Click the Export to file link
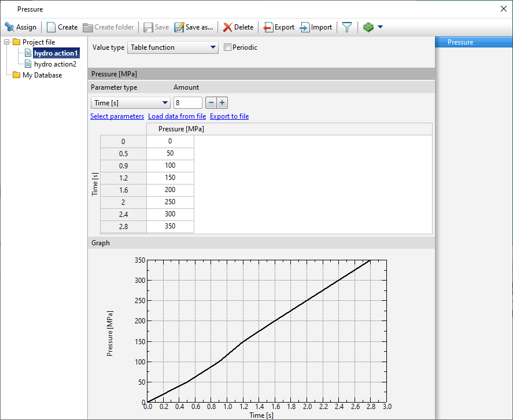The image size is (513, 420). pyautogui.click(x=229, y=116)
